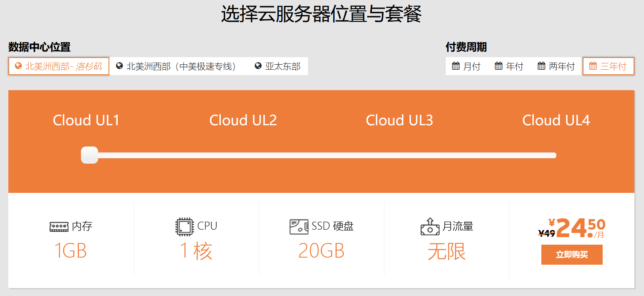Click the globe icon beside 北美洲西部-洛杉矶
644x296 pixels.
coord(18,66)
